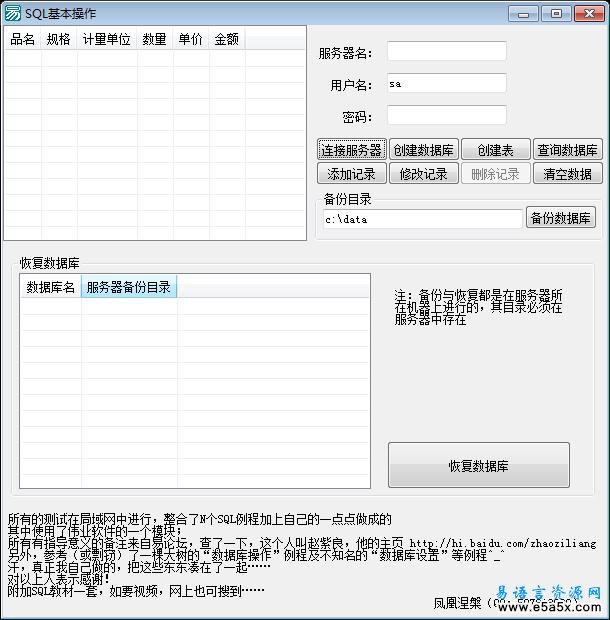Click the 连接服务器 button

(x=352, y=149)
